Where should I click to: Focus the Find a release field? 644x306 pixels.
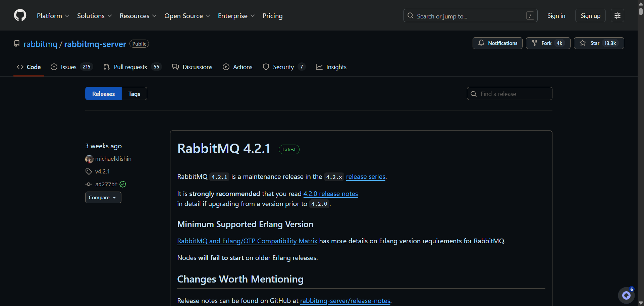(x=509, y=94)
